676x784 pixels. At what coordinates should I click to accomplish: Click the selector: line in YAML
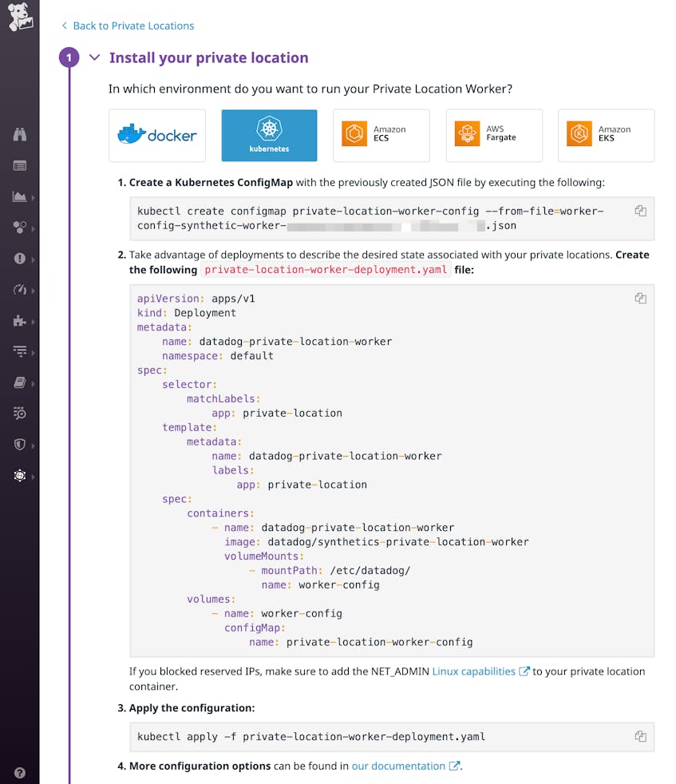point(189,385)
